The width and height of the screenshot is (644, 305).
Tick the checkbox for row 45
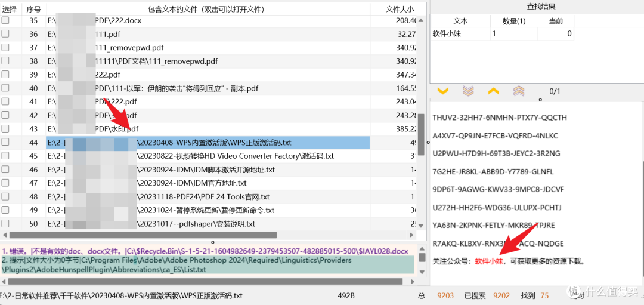(x=5, y=156)
